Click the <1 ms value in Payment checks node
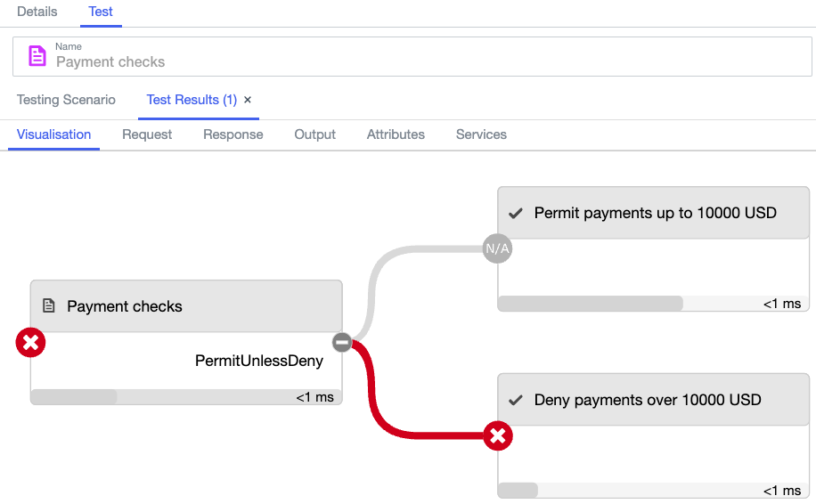816x504 pixels. click(x=314, y=397)
